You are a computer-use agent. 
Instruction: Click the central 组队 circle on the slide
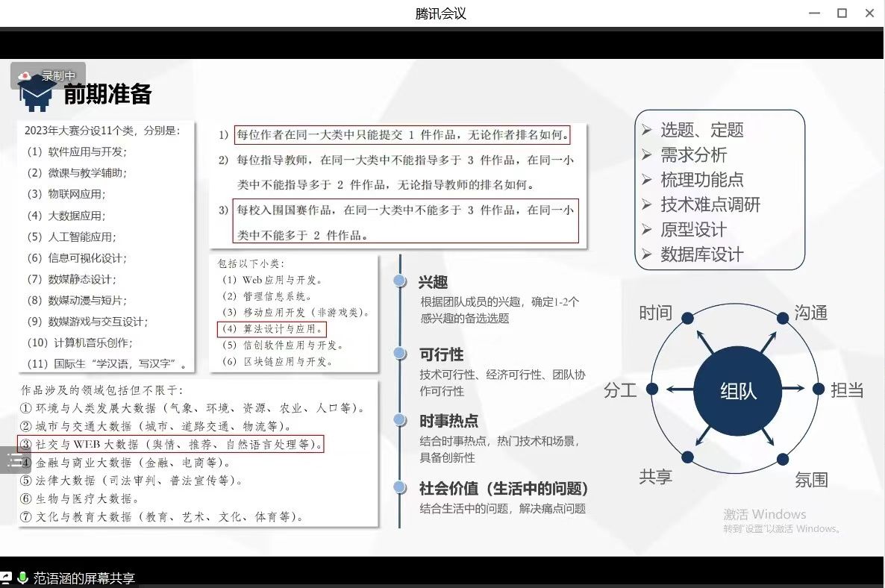738,390
